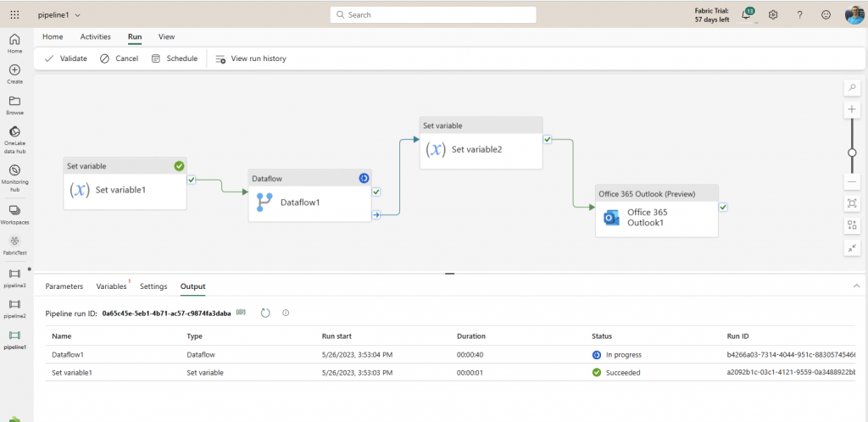Click the success checkbox on Office 365 Outlook1
Image resolution: width=868 pixels, height=422 pixels.
[x=723, y=207]
